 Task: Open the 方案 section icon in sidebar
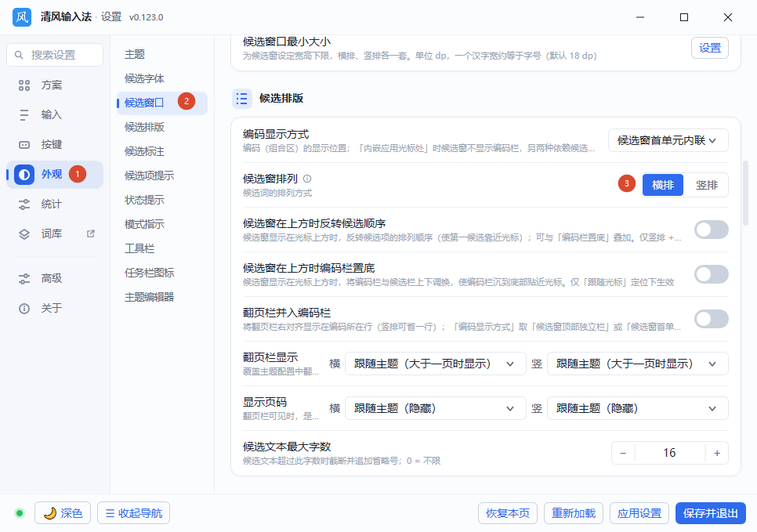24,85
